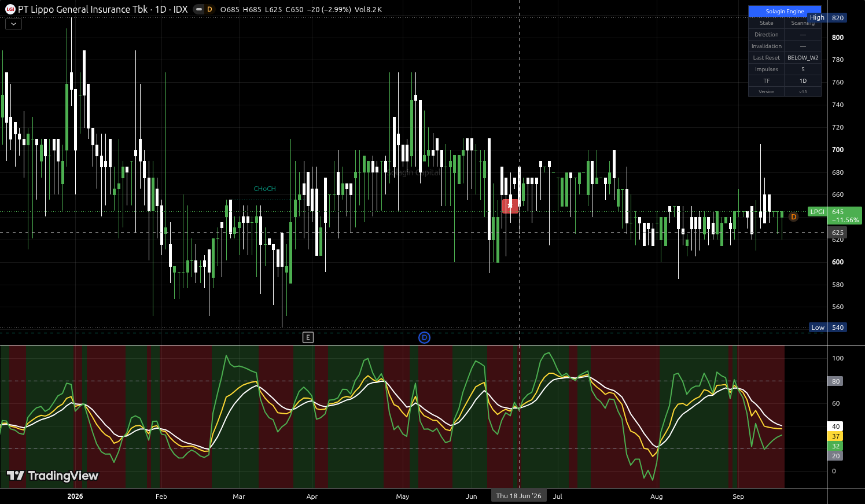Click the orange D icon beside the LPGI price label
The image size is (865, 504).
(793, 217)
